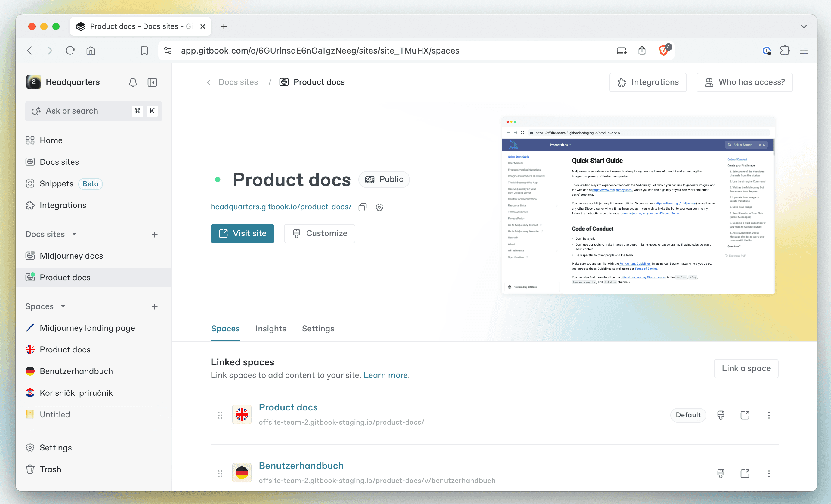This screenshot has width=831, height=504.
Task: Click the browser share icon
Action: 642,51
